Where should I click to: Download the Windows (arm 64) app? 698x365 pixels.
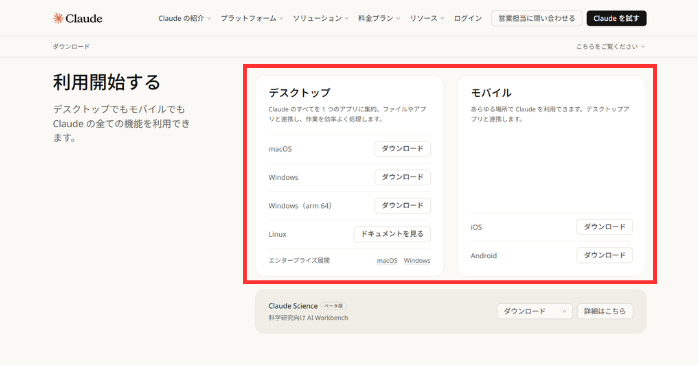click(x=402, y=206)
